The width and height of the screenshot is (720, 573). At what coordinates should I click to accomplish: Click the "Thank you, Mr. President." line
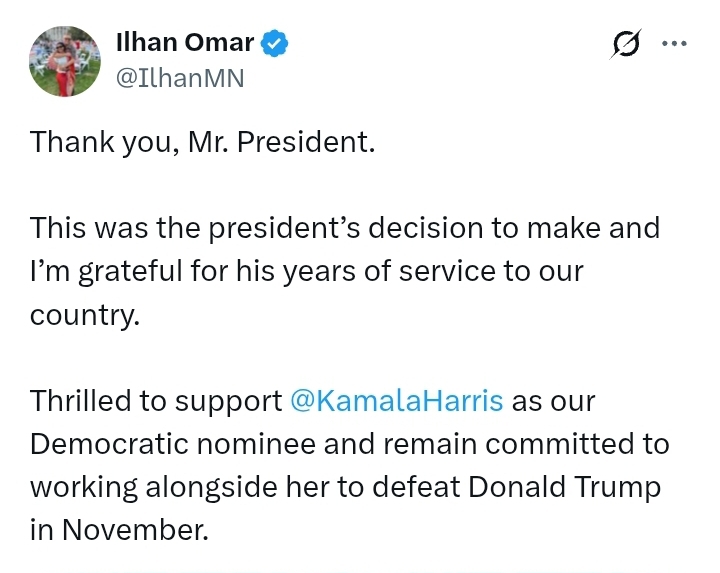[x=202, y=141]
